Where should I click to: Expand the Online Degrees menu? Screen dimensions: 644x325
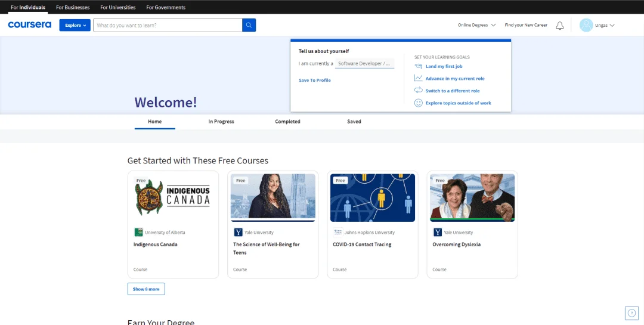[477, 25]
